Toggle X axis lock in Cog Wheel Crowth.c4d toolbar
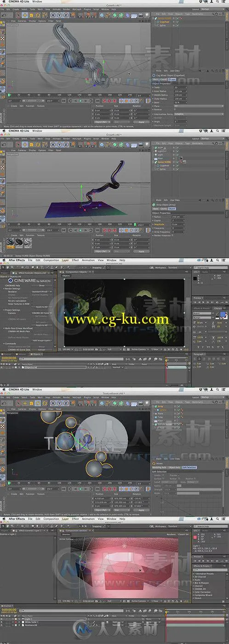 click(53, 15)
